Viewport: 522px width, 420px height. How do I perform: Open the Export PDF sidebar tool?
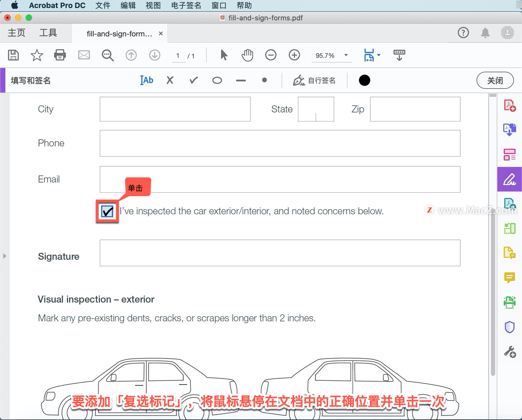pos(509,130)
